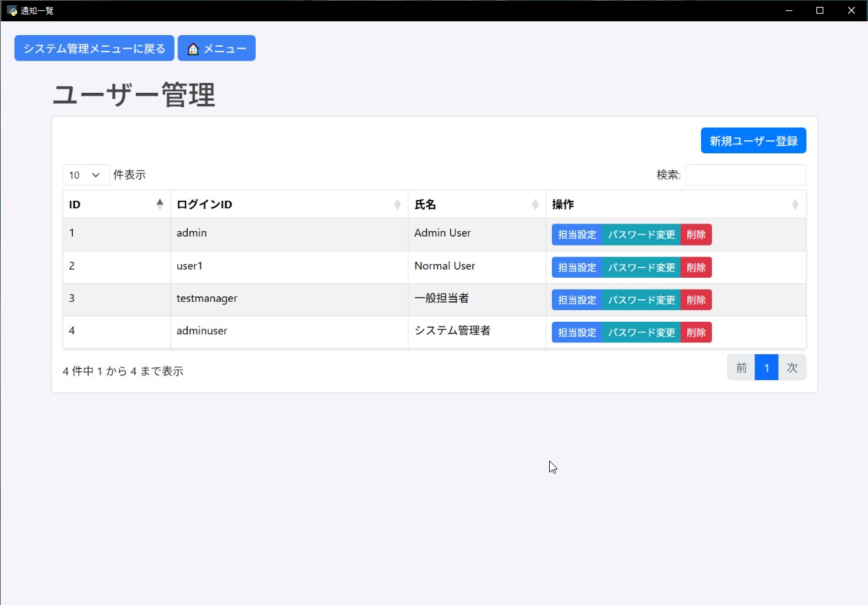Viewport: 868px width, 605px height.
Task: Click パスワード変更 for システム管理者
Action: [640, 332]
